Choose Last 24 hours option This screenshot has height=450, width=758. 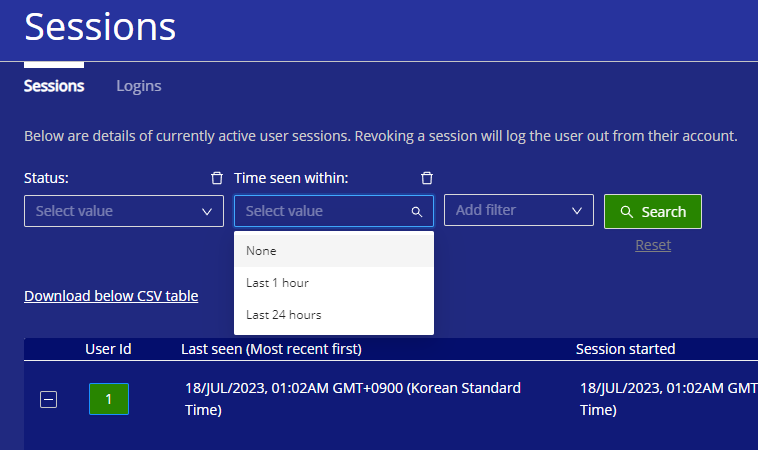tap(334, 315)
